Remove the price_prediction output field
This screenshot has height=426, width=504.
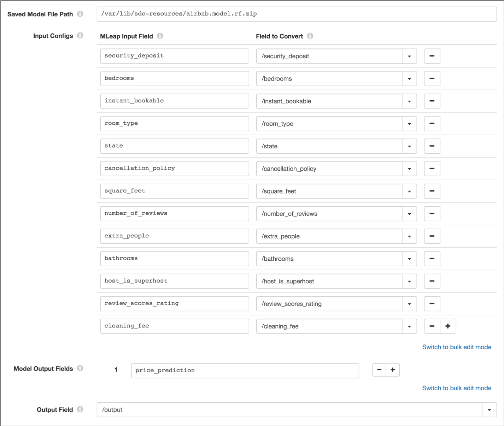pyautogui.click(x=379, y=370)
